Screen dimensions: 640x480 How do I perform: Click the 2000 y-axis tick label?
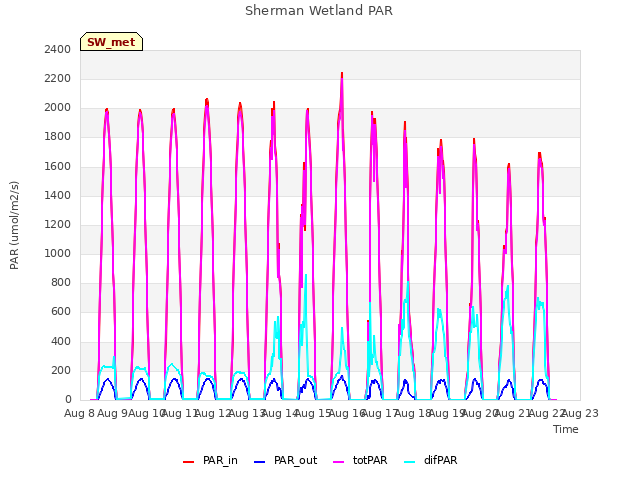(x=58, y=108)
